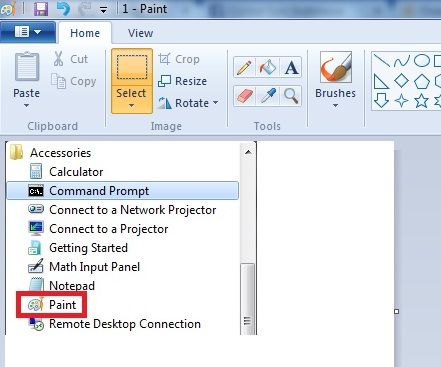This screenshot has width=441, height=367.
Task: Open the Resize and skew dialog
Action: 182,81
